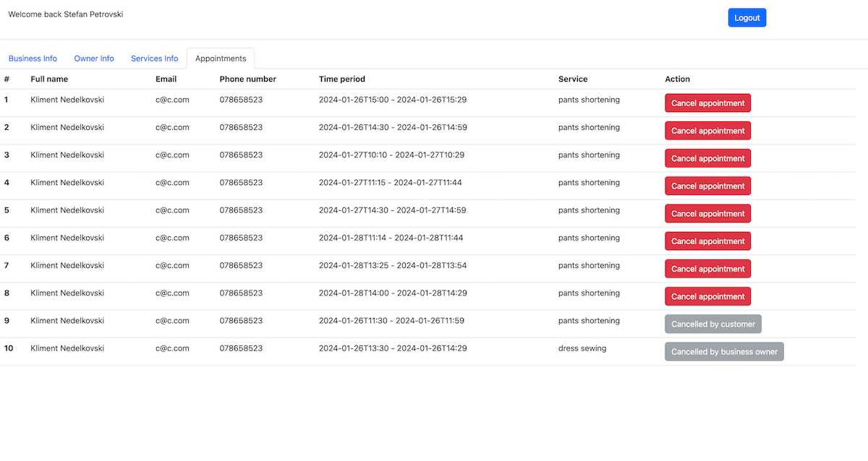Click the Cancelled by business owner button
Viewport: 868px width, 461px height.
coord(724,352)
